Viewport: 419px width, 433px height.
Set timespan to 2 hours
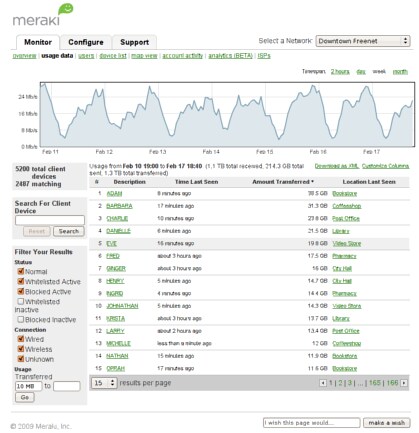pos(340,72)
